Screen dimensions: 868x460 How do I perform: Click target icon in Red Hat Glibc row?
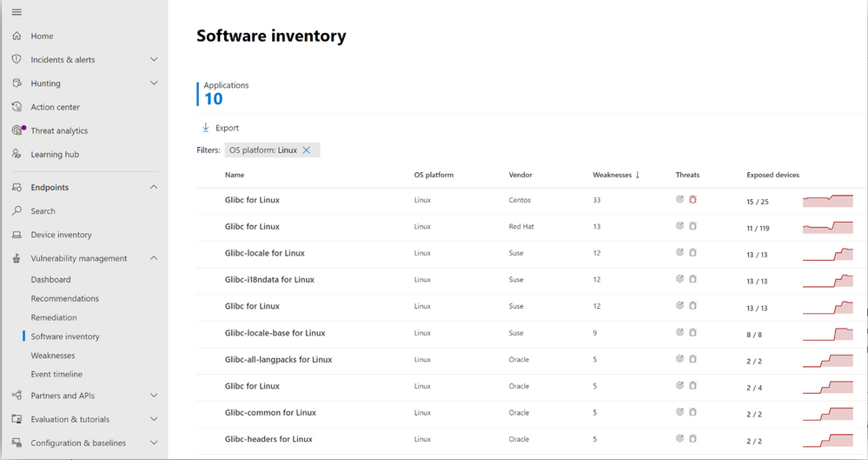[679, 226]
